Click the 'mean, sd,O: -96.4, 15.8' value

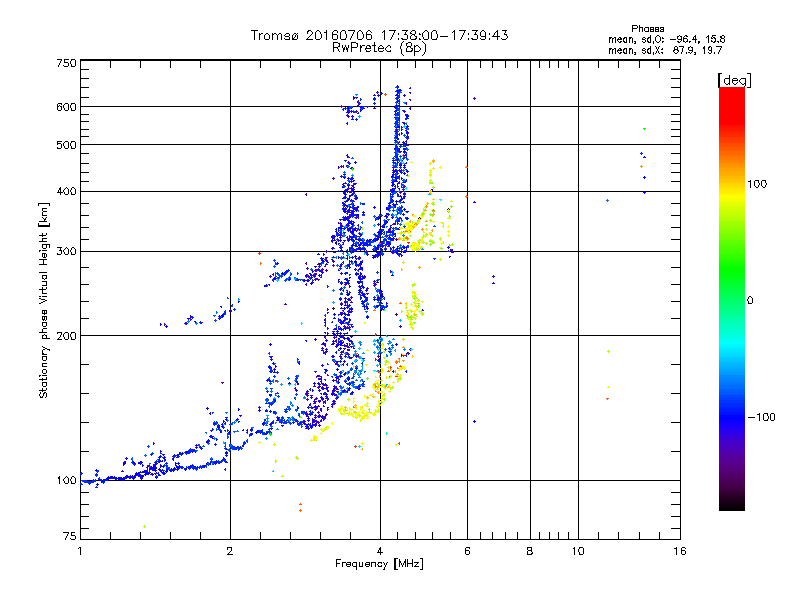pos(666,39)
